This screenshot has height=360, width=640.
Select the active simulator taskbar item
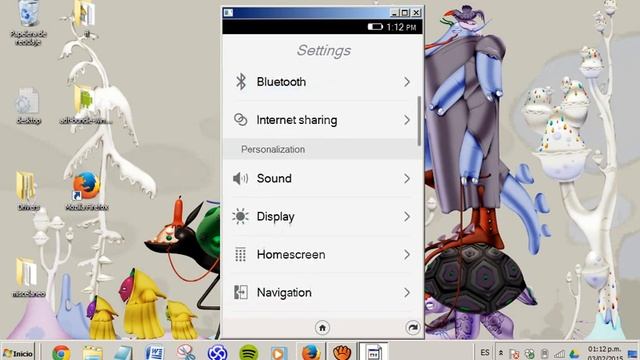click(373, 352)
